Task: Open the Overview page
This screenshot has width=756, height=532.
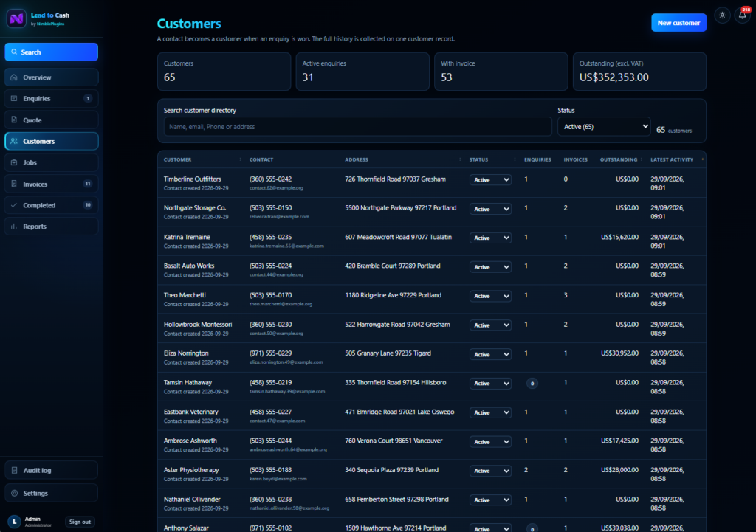Action: (52, 77)
